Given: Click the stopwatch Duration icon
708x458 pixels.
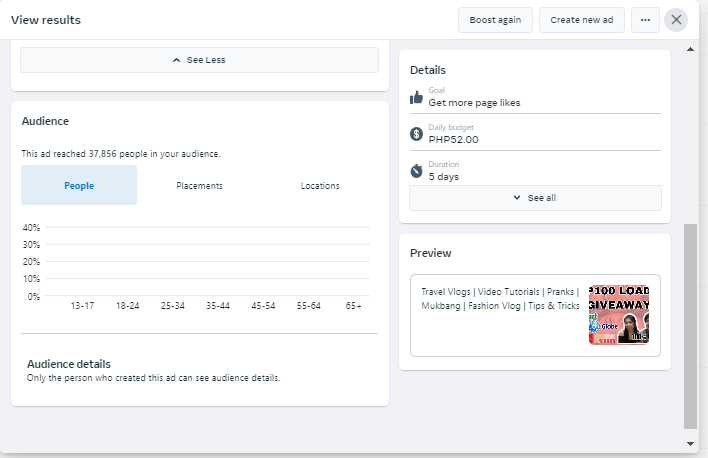Looking at the screenshot, I should [x=417, y=171].
